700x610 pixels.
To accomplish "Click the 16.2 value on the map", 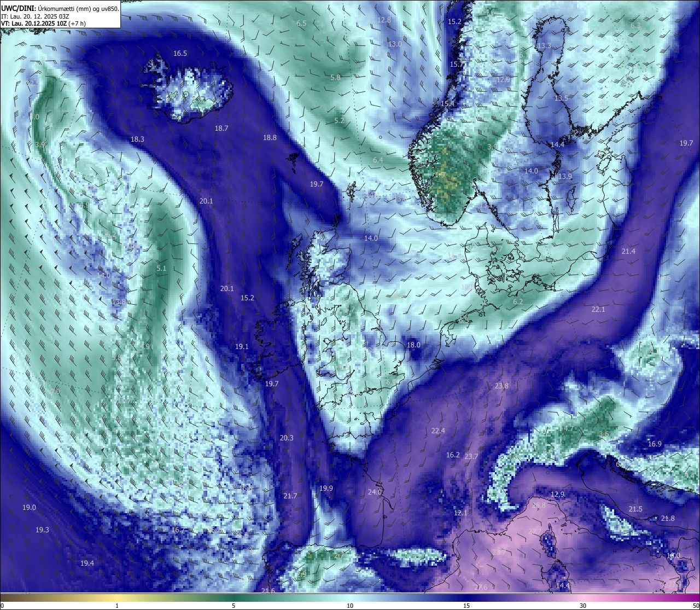I will [453, 455].
